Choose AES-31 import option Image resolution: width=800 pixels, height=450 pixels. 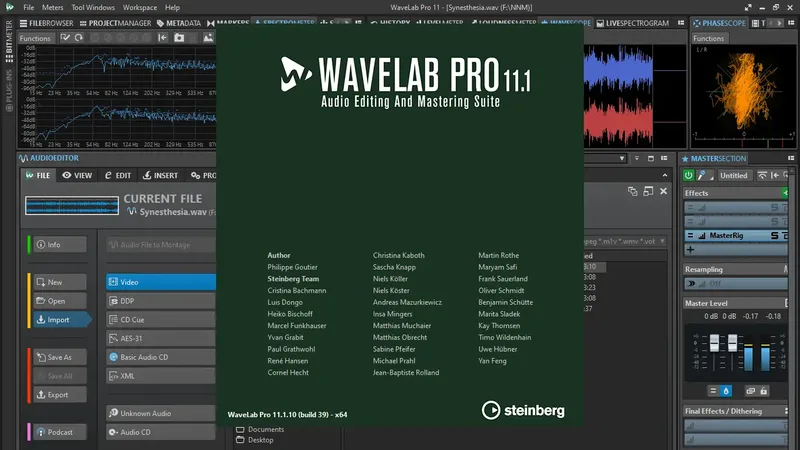click(161, 338)
